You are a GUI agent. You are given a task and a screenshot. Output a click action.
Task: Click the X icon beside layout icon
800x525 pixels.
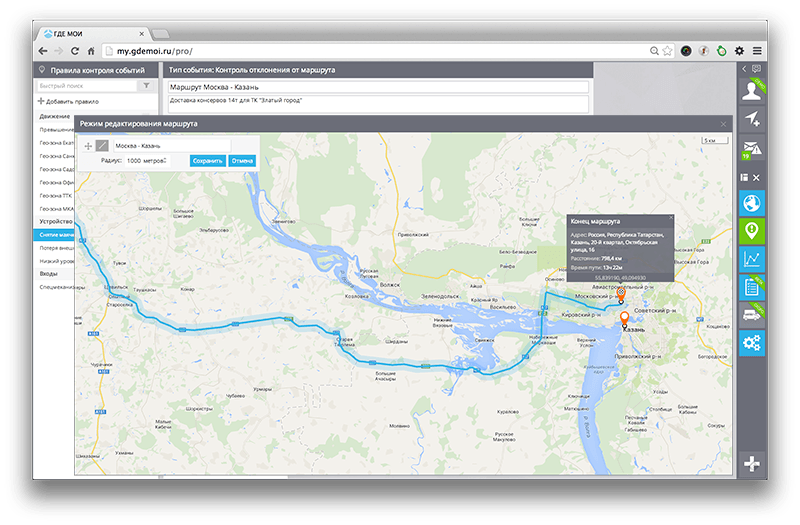coord(757,178)
